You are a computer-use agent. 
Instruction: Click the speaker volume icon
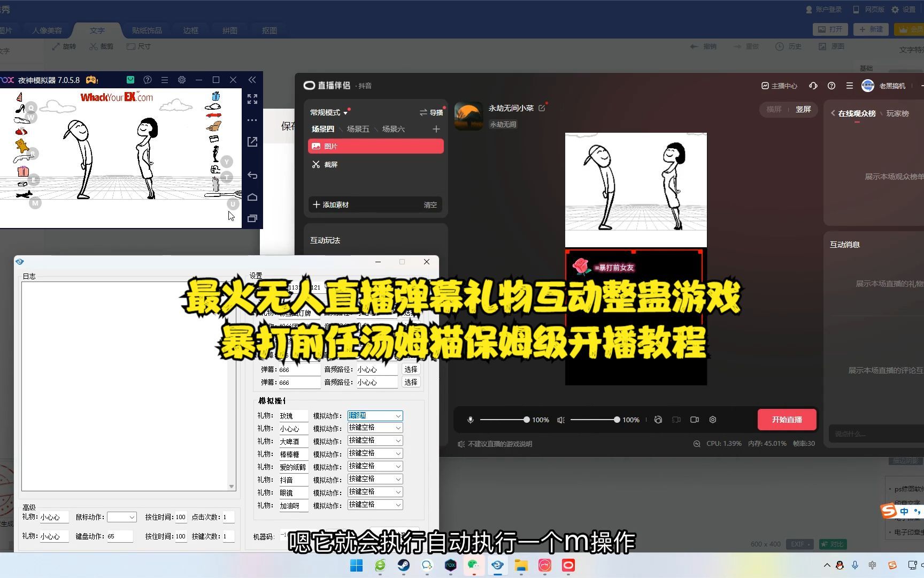tap(560, 420)
